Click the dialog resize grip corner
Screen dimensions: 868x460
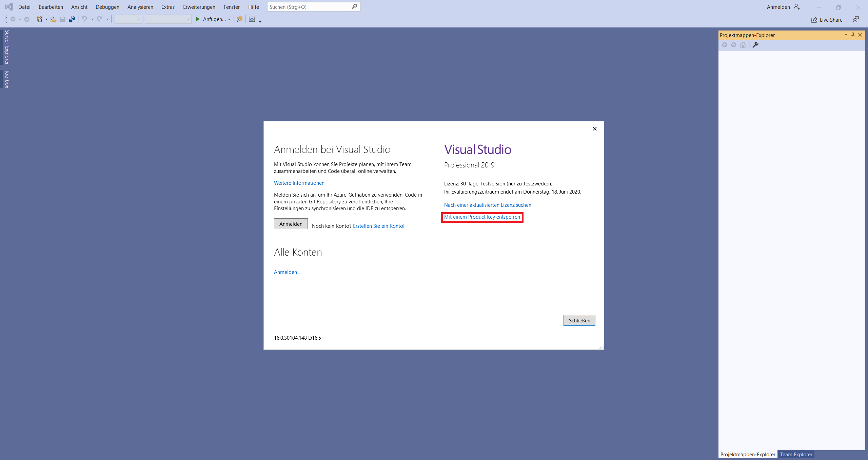601,347
